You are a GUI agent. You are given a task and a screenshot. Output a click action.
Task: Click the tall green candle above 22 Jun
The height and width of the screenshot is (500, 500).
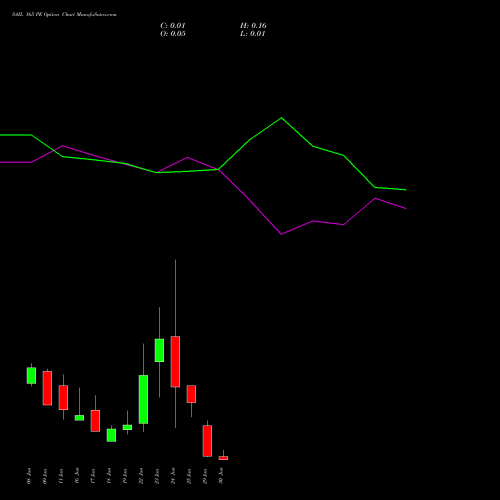[143, 399]
